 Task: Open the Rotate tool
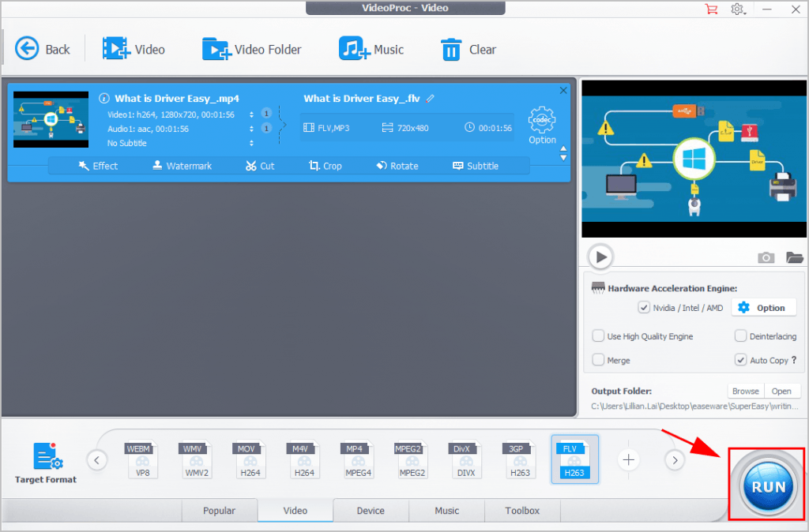coord(397,166)
